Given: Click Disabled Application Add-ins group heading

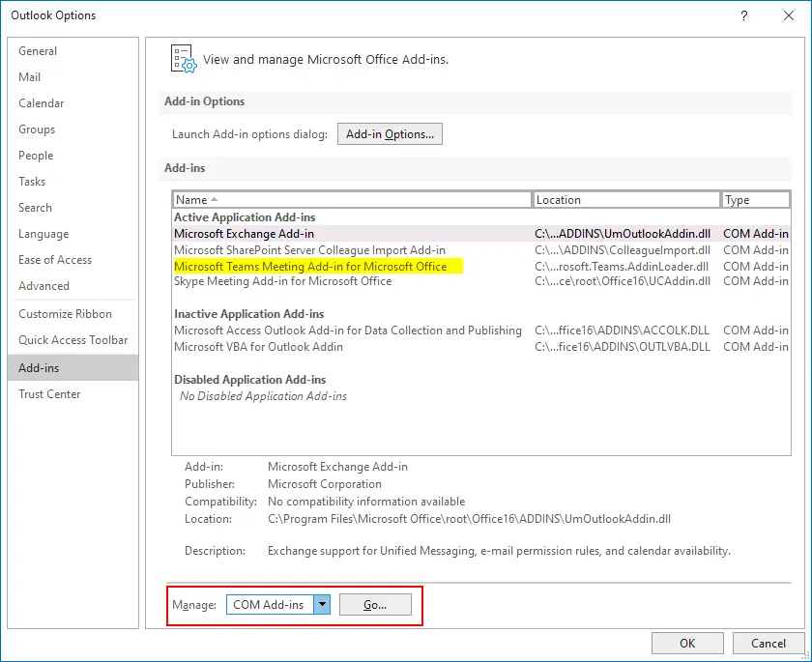Looking at the screenshot, I should [x=250, y=380].
